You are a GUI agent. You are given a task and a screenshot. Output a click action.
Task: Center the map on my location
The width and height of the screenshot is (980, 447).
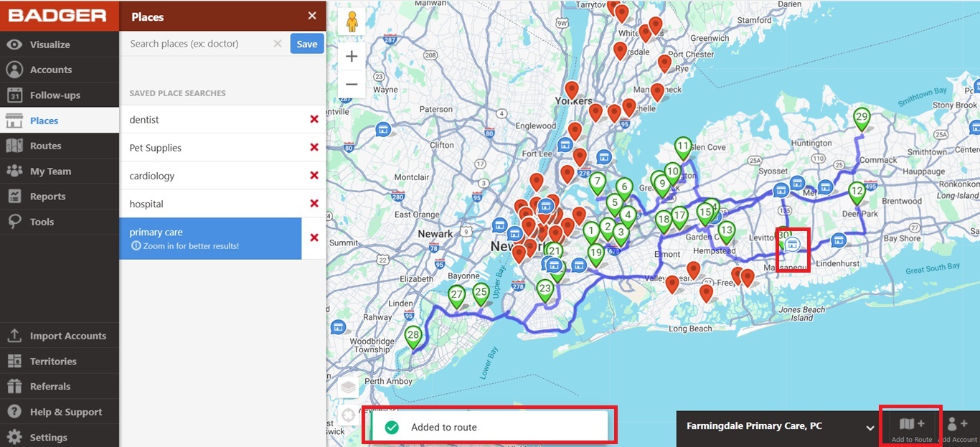click(349, 415)
